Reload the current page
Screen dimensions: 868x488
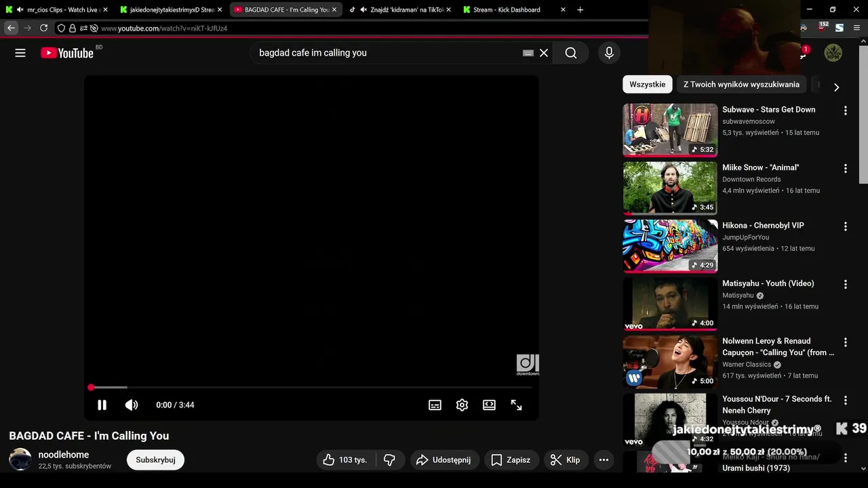point(43,28)
